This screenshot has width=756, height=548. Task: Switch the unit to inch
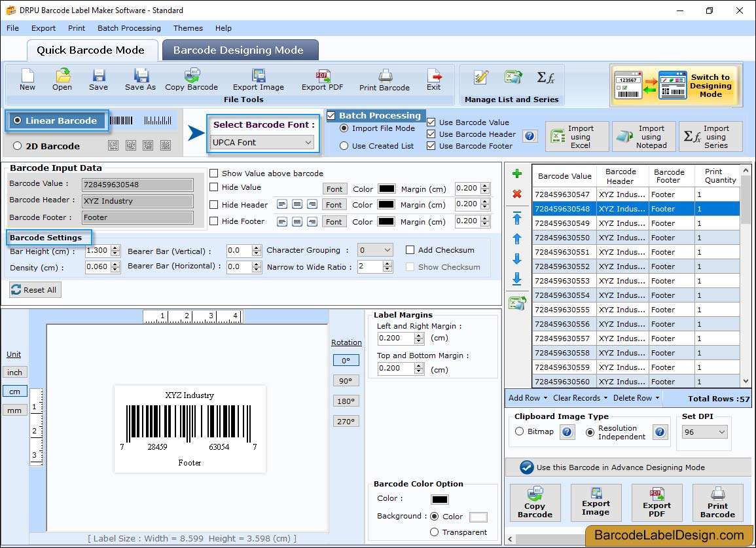tap(14, 373)
